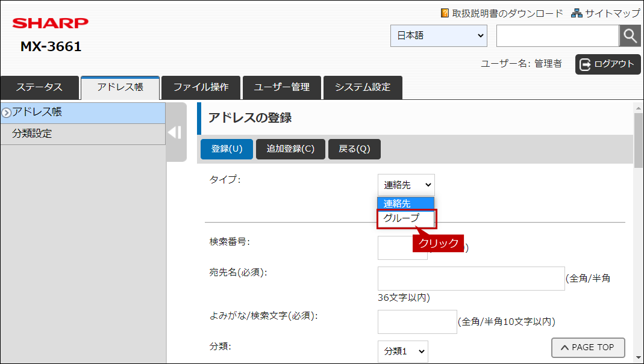Open the 取扱説明書のダウンロード link
Screen dimensions: 644x364
507,14
